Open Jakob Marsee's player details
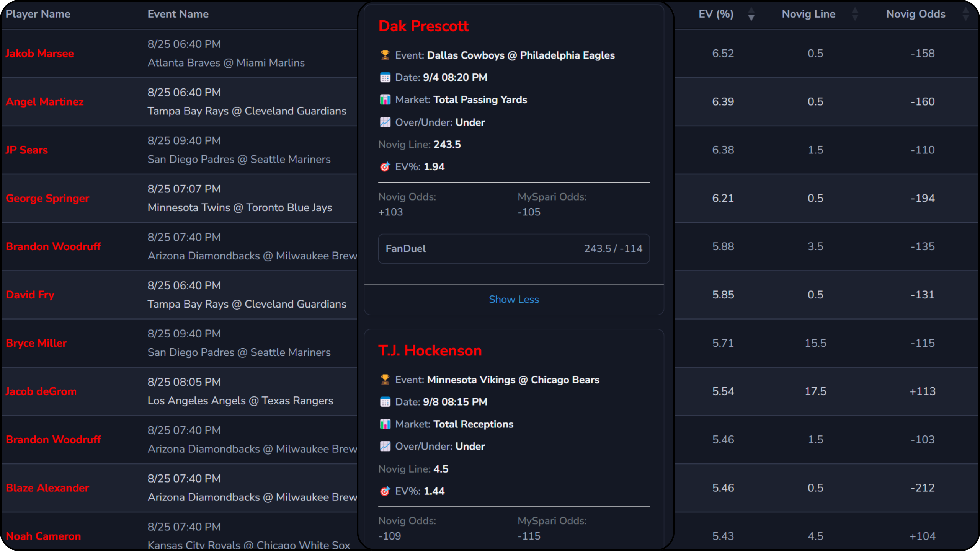 point(40,53)
